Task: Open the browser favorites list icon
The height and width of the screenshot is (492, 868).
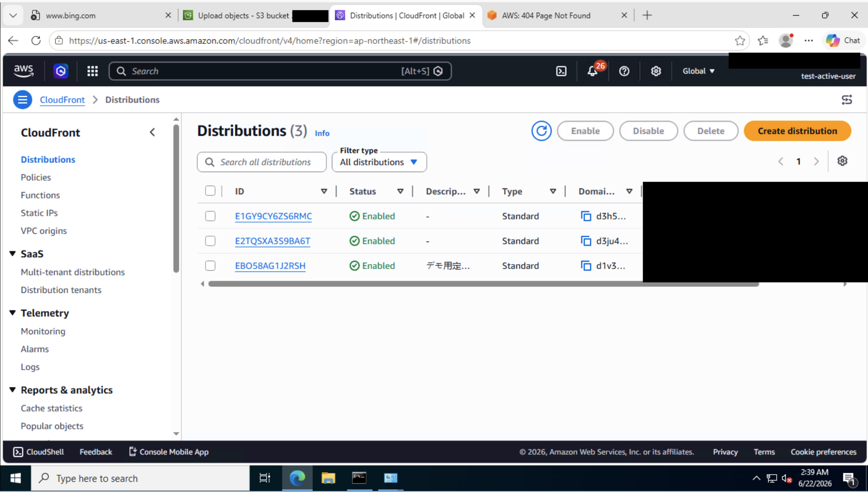Action: click(763, 41)
